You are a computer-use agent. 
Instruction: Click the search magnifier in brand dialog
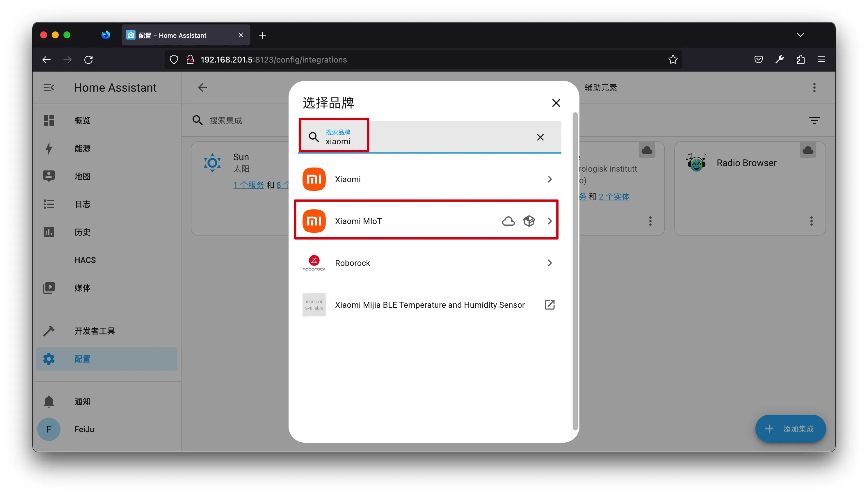[x=314, y=137]
